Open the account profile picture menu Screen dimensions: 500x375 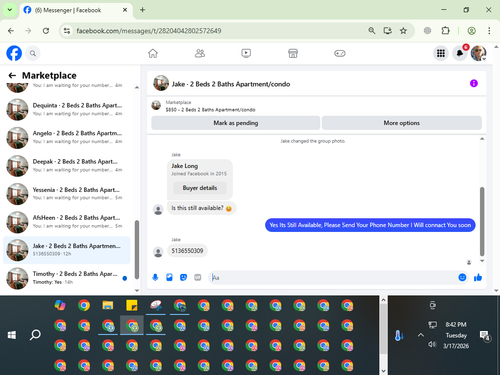pos(478,53)
